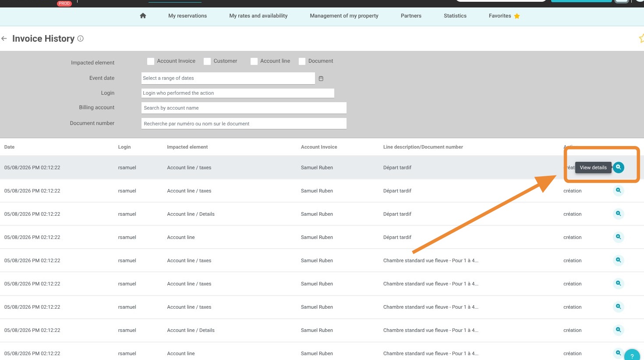
Task: Open the help question mark bubble
Action: [x=632, y=356]
